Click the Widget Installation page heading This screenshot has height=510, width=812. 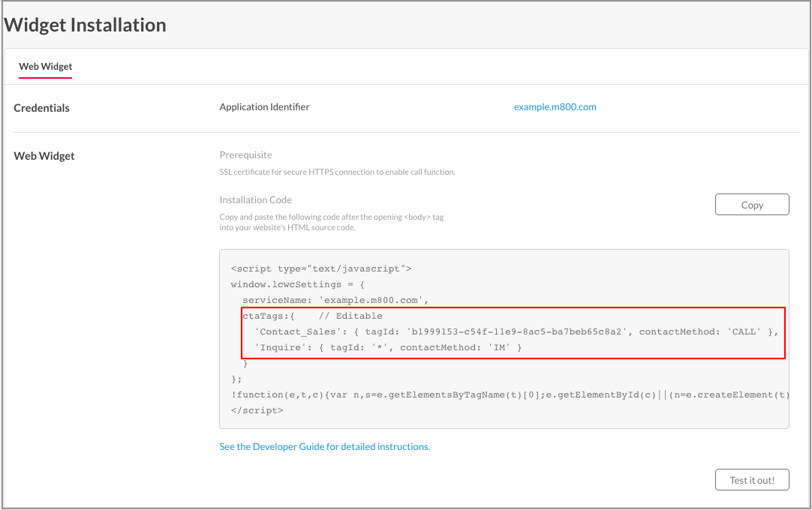coord(85,25)
